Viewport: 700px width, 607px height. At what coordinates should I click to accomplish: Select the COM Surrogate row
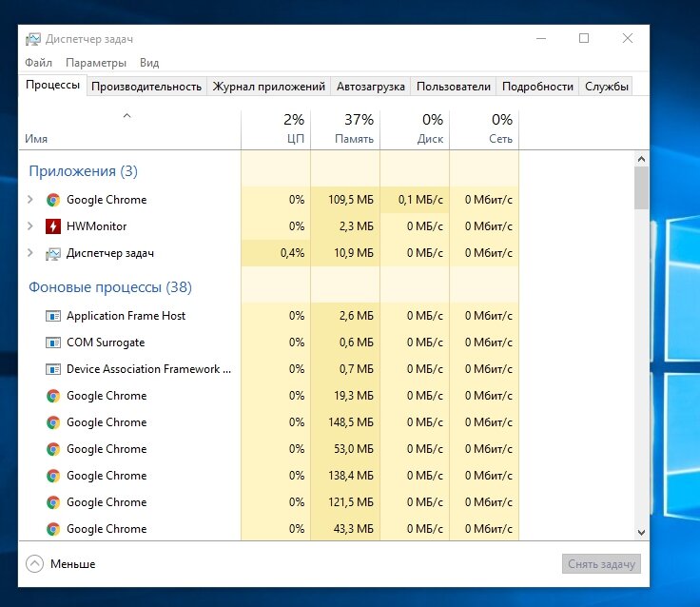(268, 343)
